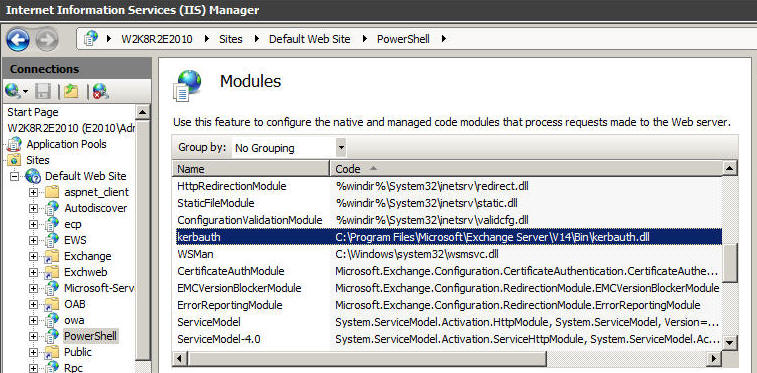Expand the ecp tree node

33,224
